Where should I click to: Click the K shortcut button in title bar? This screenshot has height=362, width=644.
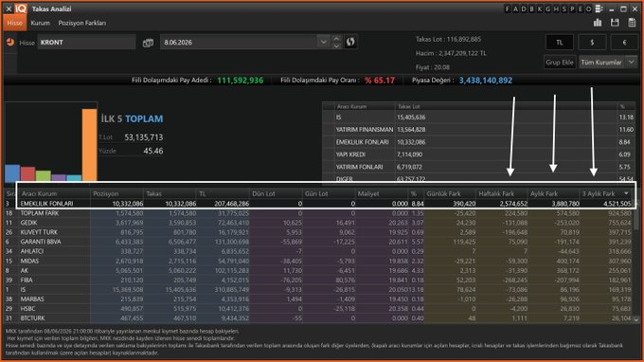click(x=540, y=9)
